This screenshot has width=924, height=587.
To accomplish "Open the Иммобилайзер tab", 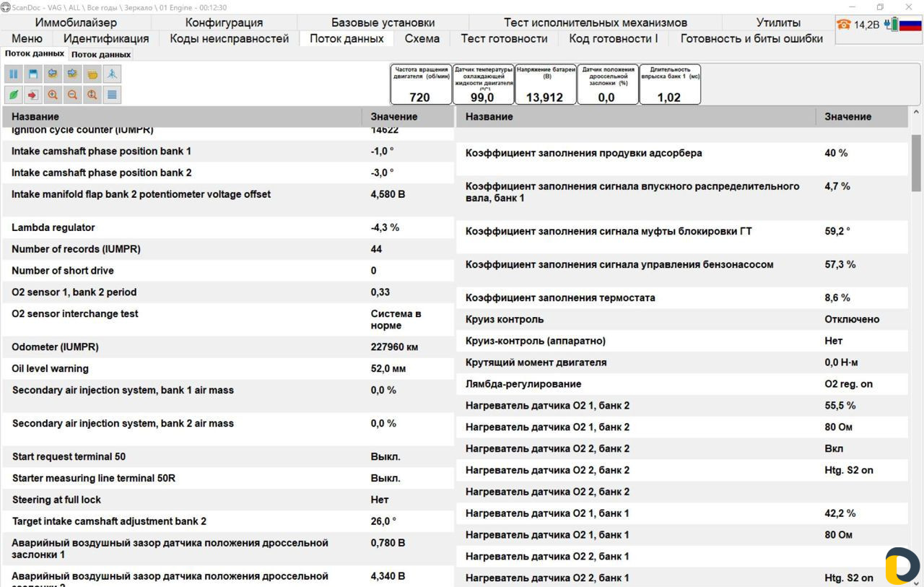I will 76,22.
